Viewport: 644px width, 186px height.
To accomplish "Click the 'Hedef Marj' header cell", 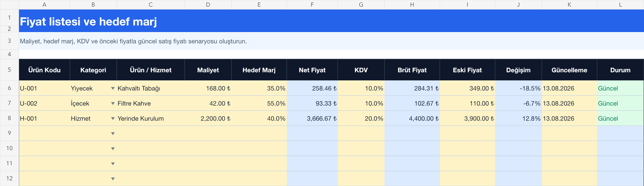I will (x=259, y=70).
